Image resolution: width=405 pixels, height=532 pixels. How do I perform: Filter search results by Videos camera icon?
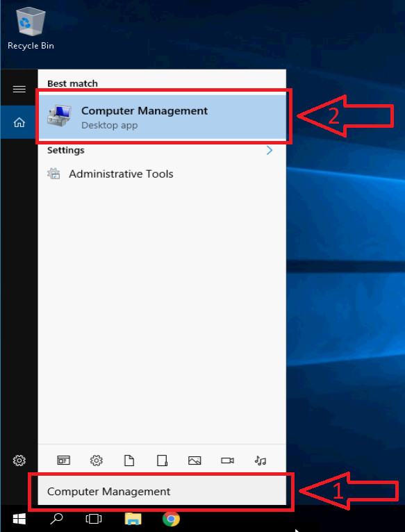227,460
